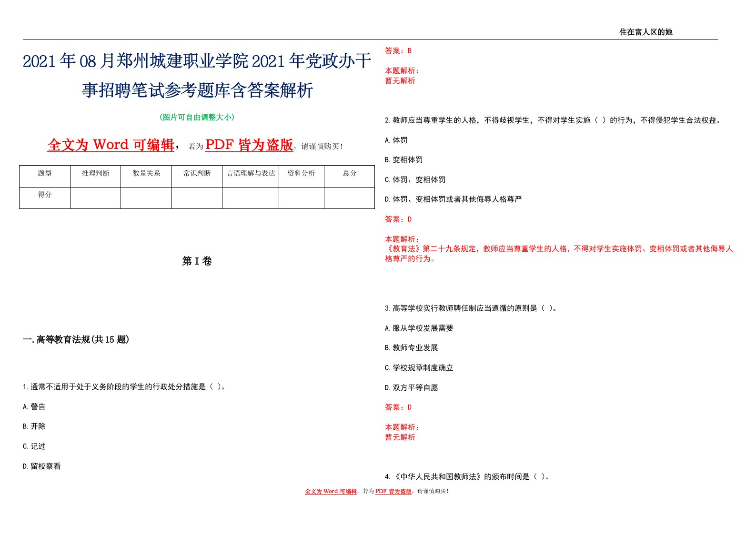Click the green note '(图片可自由调整大小)'
Viewport: 756px width, 534px height.
click(x=197, y=117)
